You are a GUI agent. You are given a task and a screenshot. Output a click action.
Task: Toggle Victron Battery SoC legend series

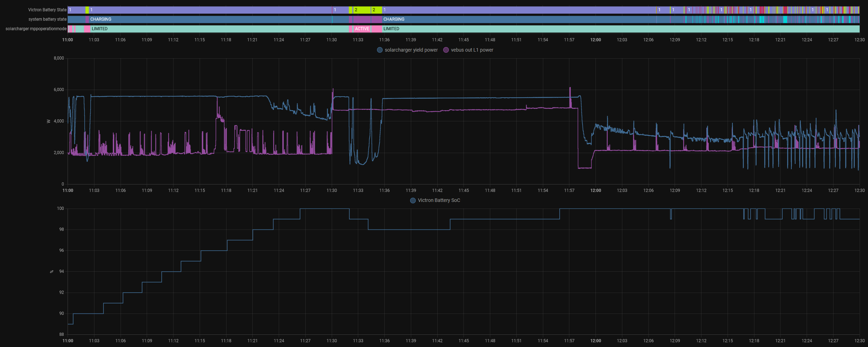pos(435,200)
